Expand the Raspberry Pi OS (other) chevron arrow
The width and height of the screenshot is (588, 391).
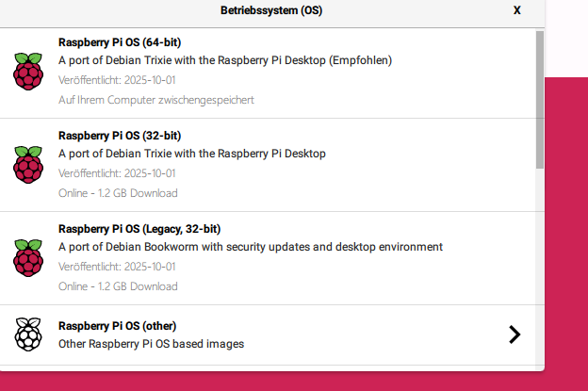[x=514, y=334]
